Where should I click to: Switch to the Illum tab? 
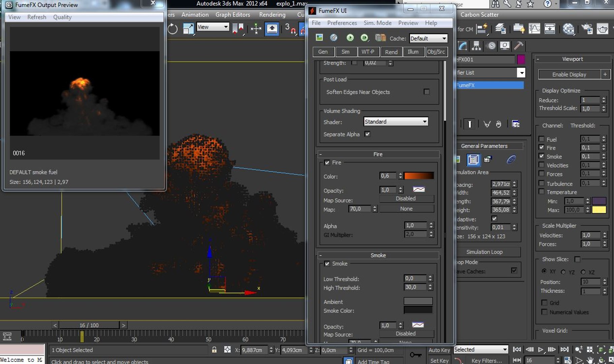pos(413,52)
